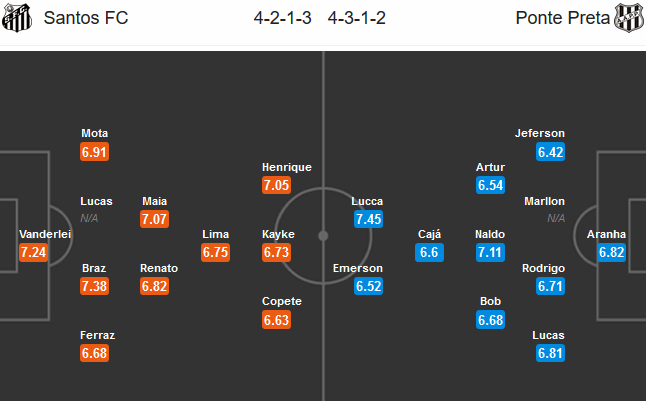Click Cajá's 6.6 rating badge

click(x=429, y=252)
